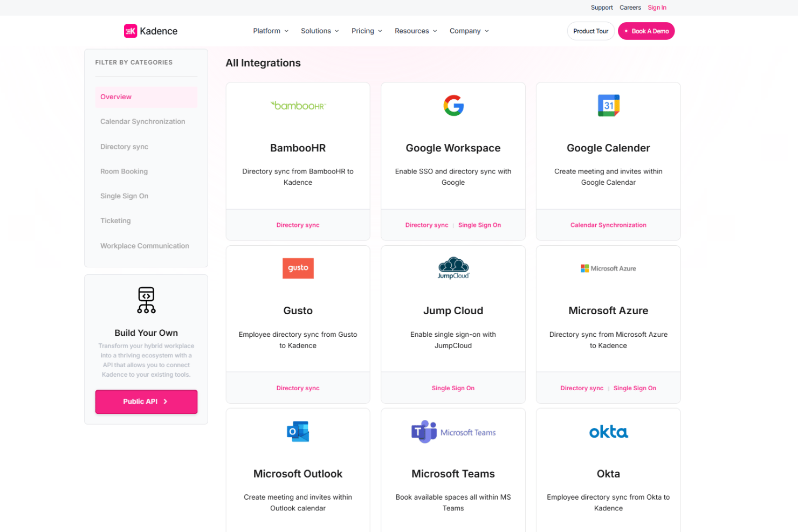Click the Google G logo
The width and height of the screenshot is (798, 532).
tap(453, 106)
